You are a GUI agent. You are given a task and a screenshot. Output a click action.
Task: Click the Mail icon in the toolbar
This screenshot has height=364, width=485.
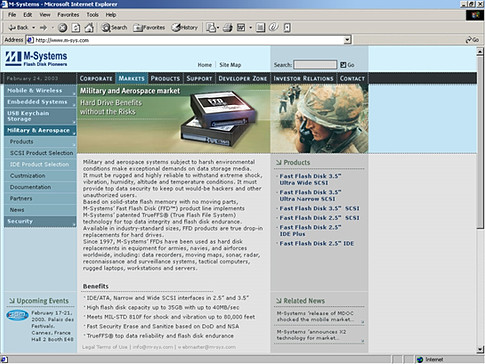212,27
